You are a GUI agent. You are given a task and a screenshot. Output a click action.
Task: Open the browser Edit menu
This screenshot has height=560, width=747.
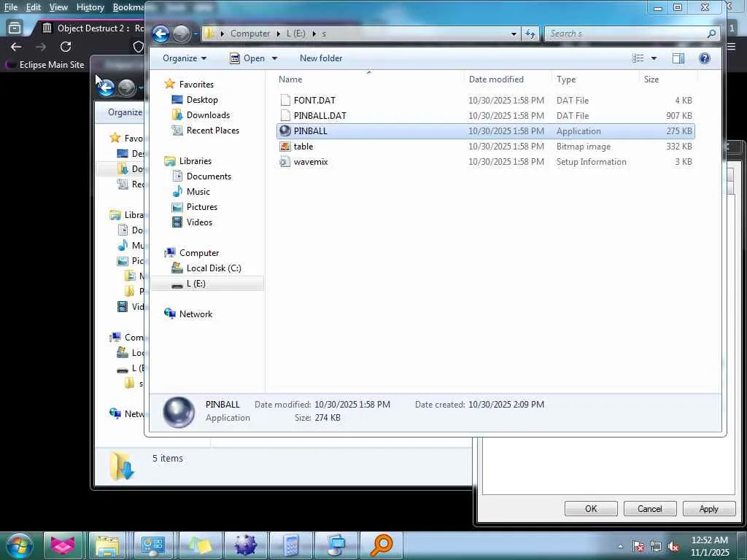33,7
